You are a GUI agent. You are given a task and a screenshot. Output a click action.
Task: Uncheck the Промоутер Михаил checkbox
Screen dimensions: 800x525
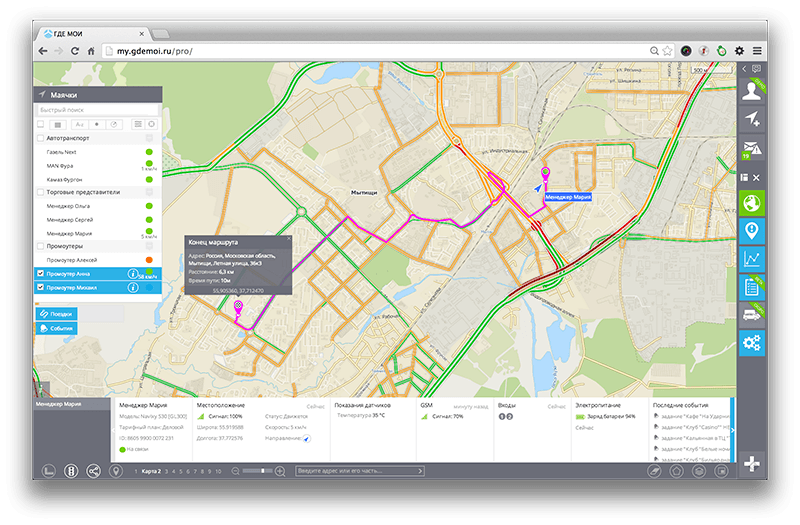[40, 288]
